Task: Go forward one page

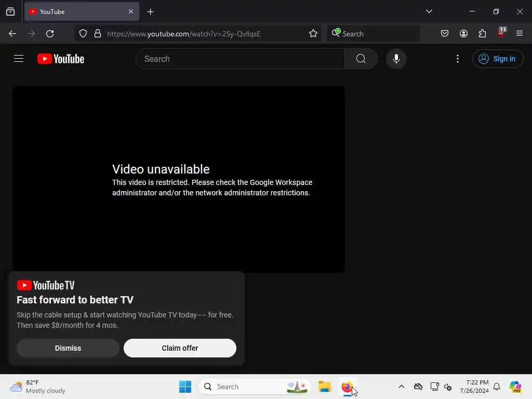Action: [x=31, y=34]
